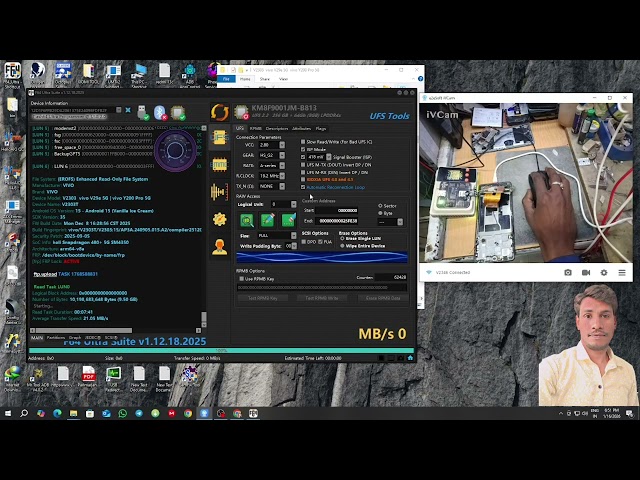The width and height of the screenshot is (640, 480).
Task: Enable the Use RPMB Key checkbox
Action: coord(242,279)
